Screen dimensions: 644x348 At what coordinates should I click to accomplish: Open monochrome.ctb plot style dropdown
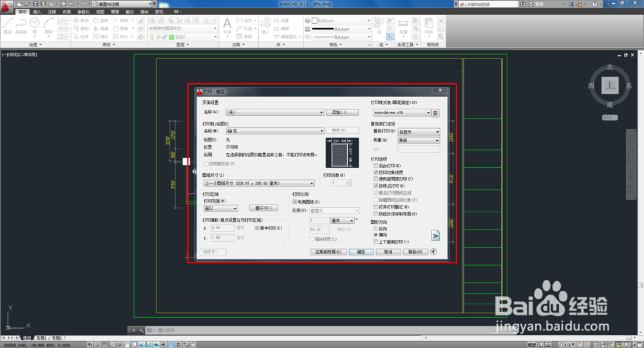tap(402, 113)
